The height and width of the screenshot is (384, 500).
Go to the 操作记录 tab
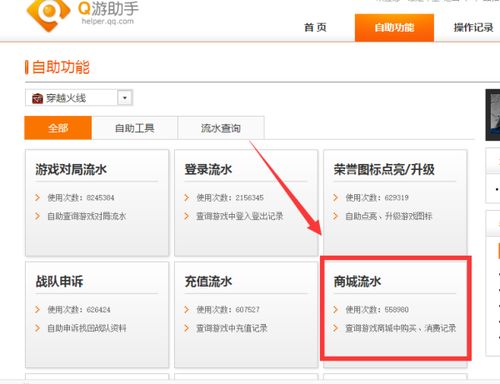[473, 27]
